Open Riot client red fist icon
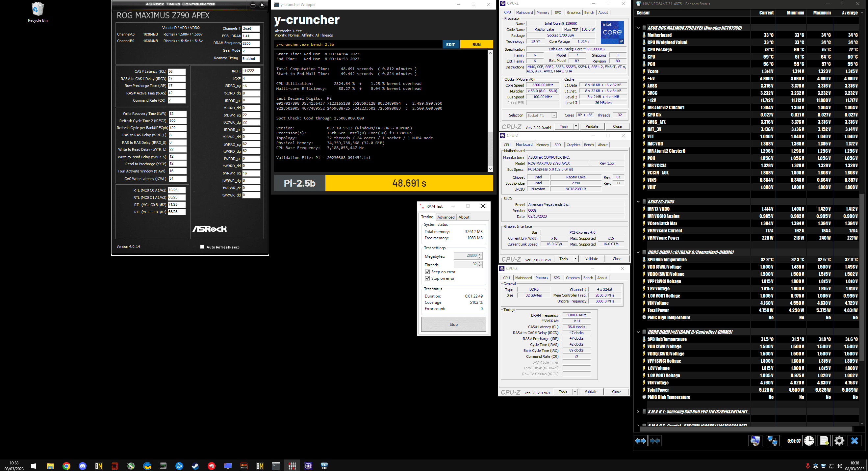The width and height of the screenshot is (868, 471). pos(211,466)
